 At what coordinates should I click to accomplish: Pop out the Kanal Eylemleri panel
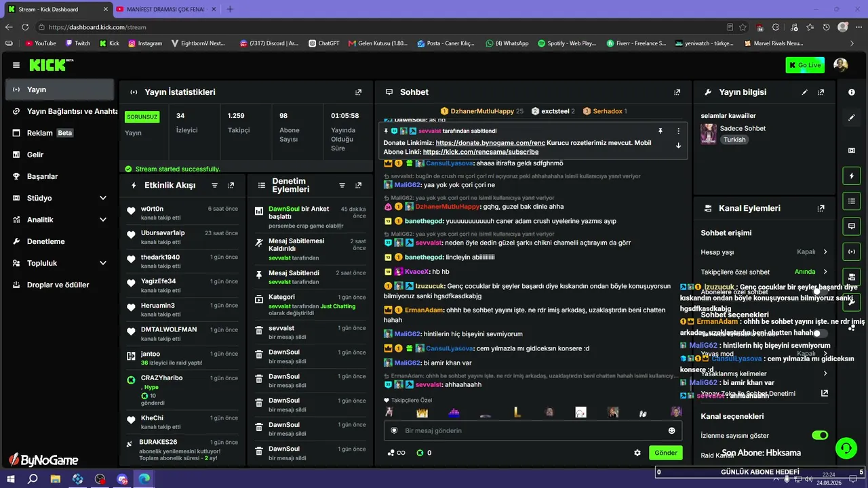click(821, 208)
